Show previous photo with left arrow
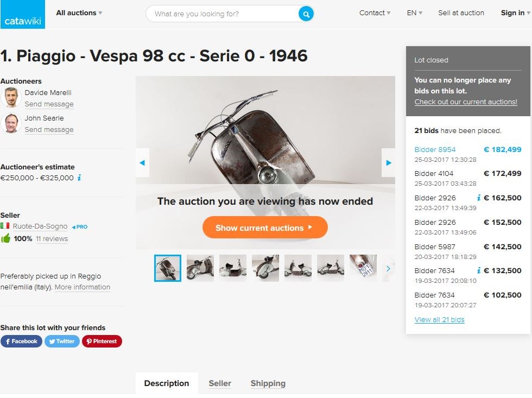Viewport: 532px width, 398px height. point(142,162)
